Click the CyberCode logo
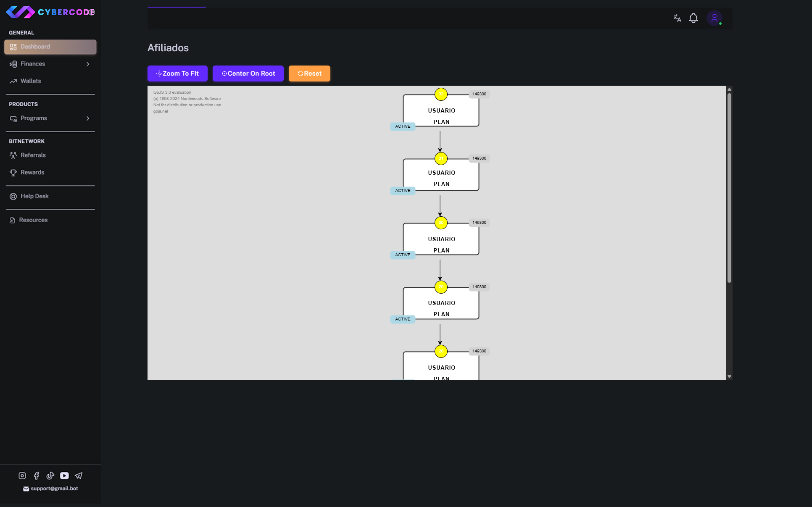Image resolution: width=812 pixels, height=507 pixels. [x=50, y=12]
